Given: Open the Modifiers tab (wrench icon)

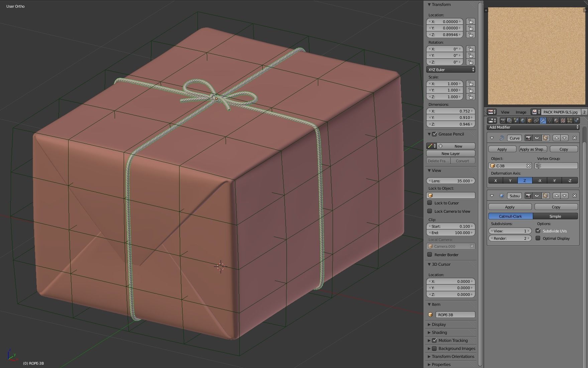Looking at the screenshot, I should (x=543, y=121).
